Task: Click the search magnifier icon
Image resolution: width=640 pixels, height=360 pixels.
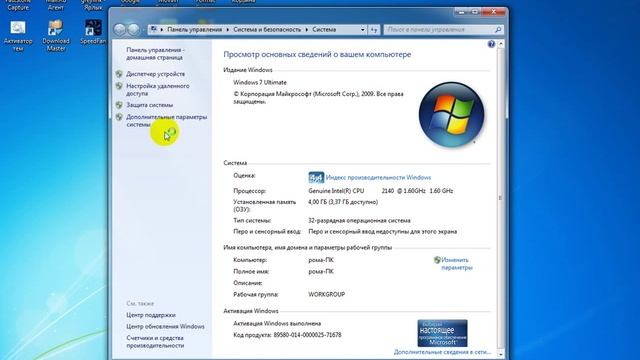Action: pyautogui.click(x=498, y=29)
